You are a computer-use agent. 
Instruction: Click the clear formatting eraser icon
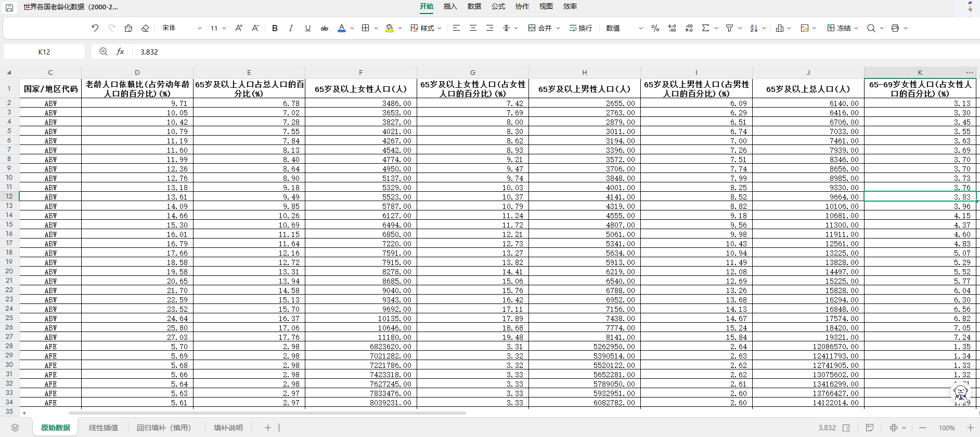click(x=145, y=28)
